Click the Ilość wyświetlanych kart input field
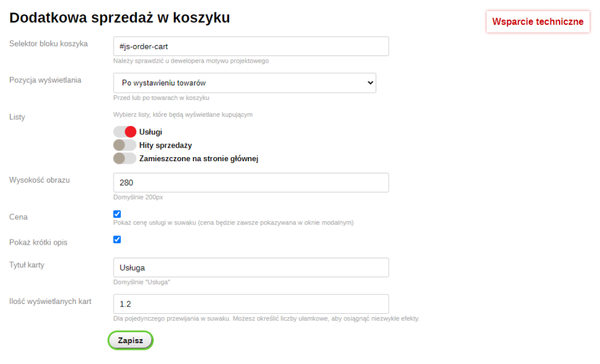This screenshot has width=600, height=364. coord(251,304)
